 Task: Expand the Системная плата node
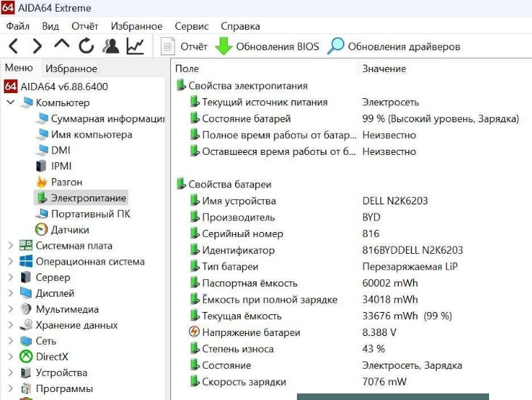(10, 245)
